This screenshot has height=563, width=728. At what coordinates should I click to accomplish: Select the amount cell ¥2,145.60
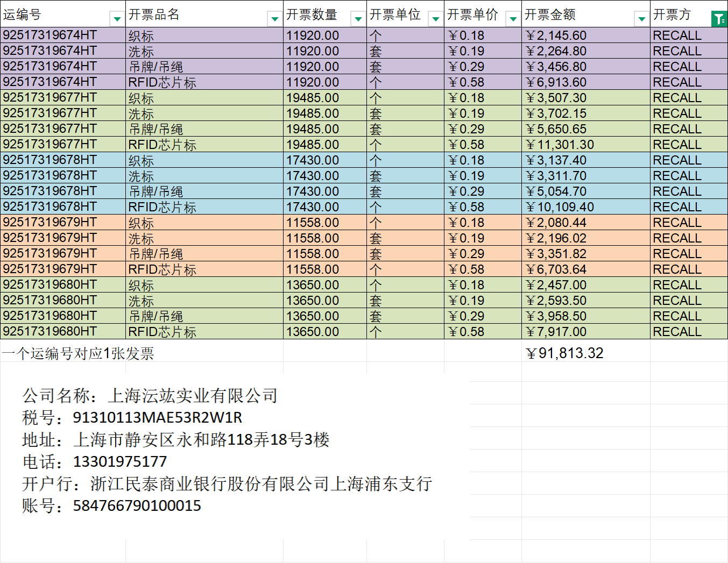(556, 35)
